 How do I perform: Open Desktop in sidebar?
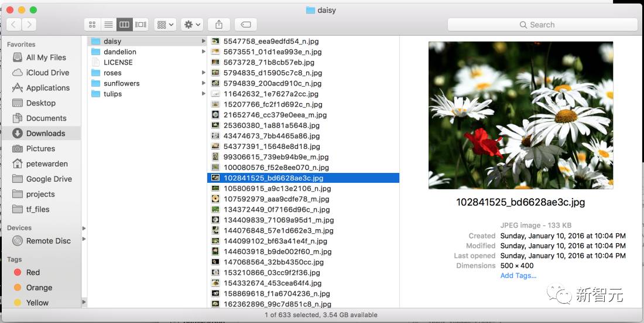[x=42, y=103]
